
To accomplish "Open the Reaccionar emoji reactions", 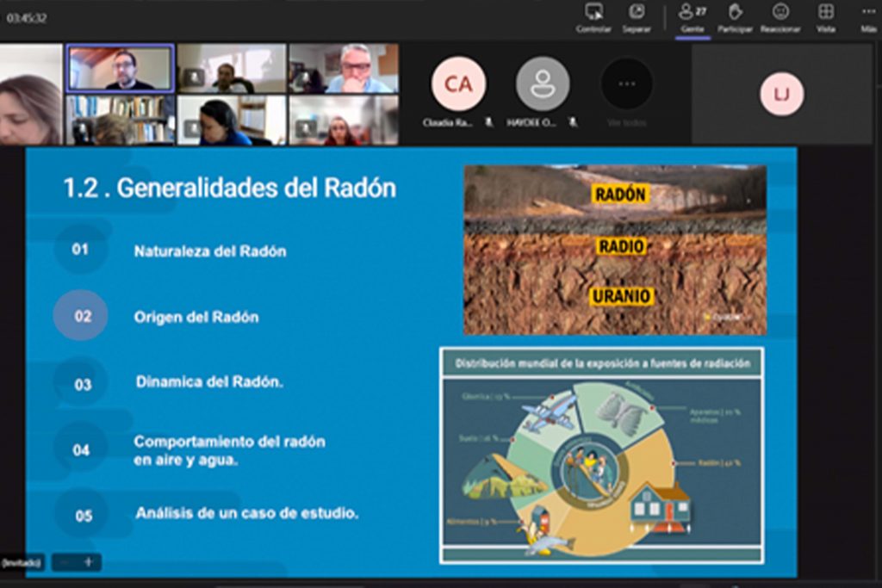I will pyautogui.click(x=780, y=12).
